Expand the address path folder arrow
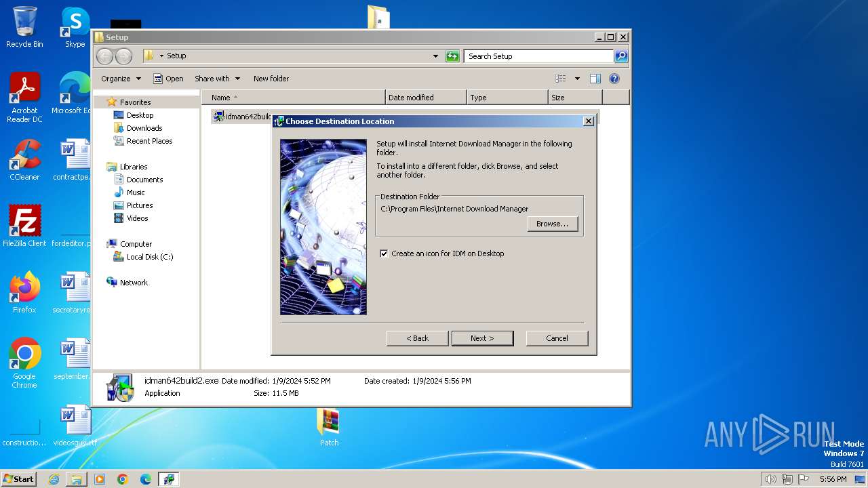The width and height of the screenshot is (868, 488). pos(161,56)
